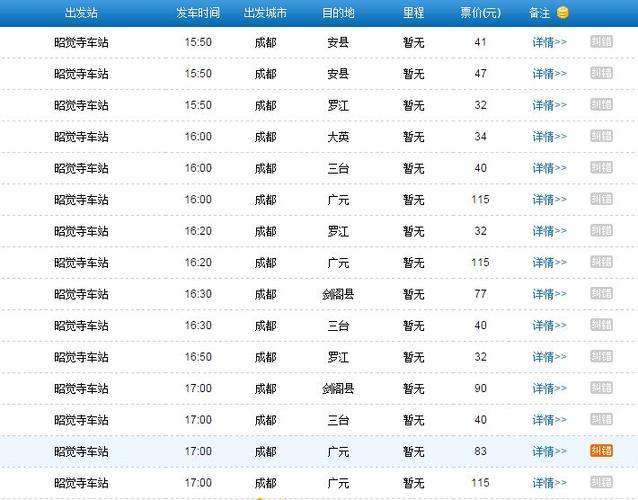Image resolution: width=638 pixels, height=500 pixels.
Task: Open 详情 for 16:50 罗江 bus
Action: tap(549, 357)
